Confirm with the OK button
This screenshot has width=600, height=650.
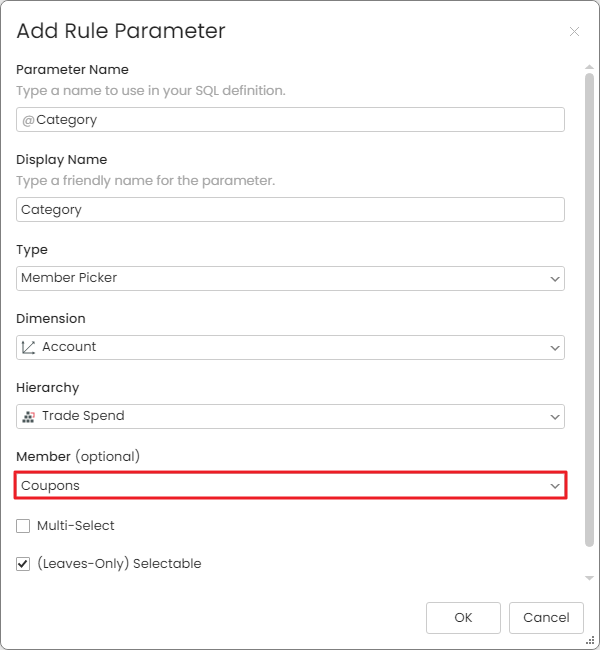click(463, 618)
